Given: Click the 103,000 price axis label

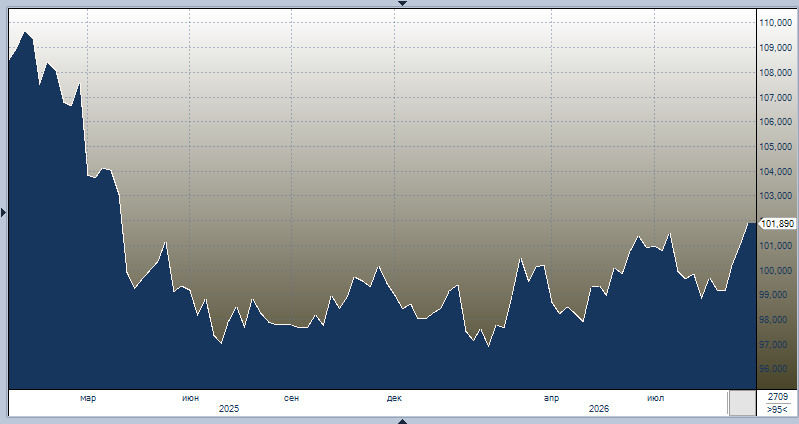Looking at the screenshot, I should pyautogui.click(x=776, y=196).
